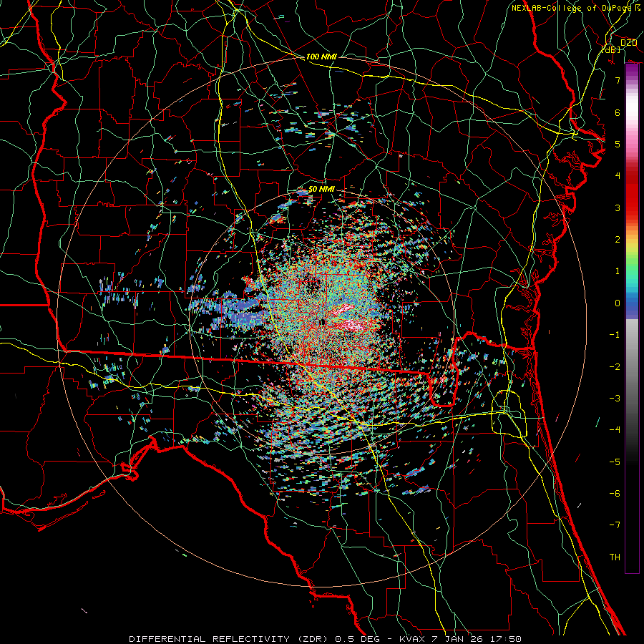Click the "-7" scale value

(615, 525)
